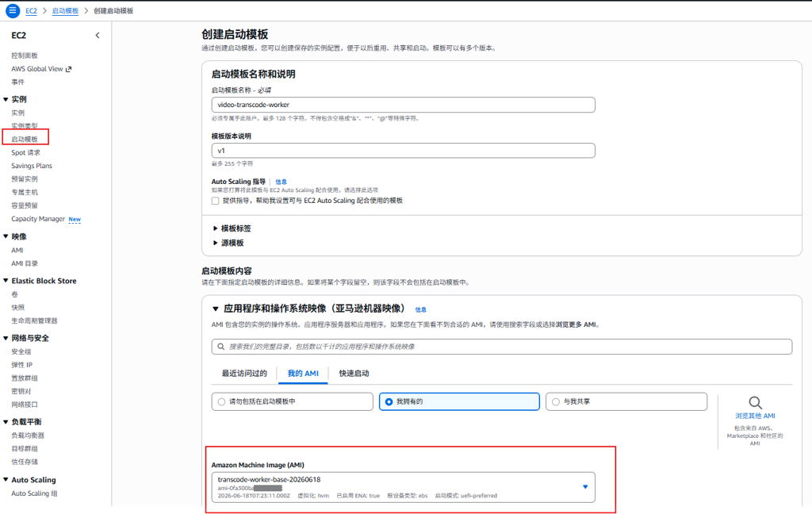812x514 pixels.
Task: Switch to the 最近访问过的 tab
Action: click(244, 373)
